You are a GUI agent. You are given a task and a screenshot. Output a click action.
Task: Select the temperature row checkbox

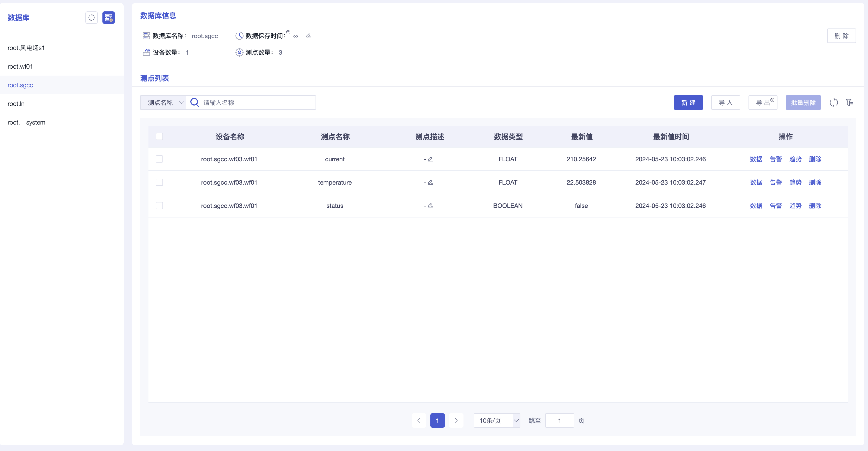[x=159, y=183]
